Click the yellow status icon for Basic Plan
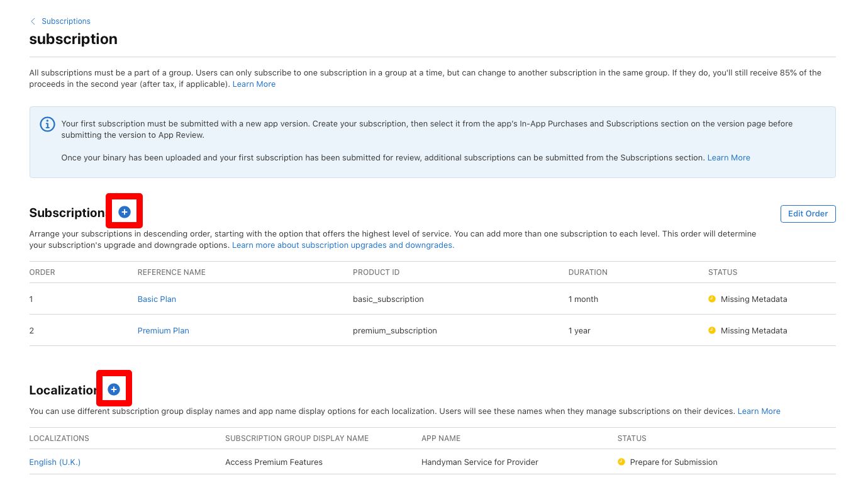The height and width of the screenshot is (497, 868). pos(712,299)
